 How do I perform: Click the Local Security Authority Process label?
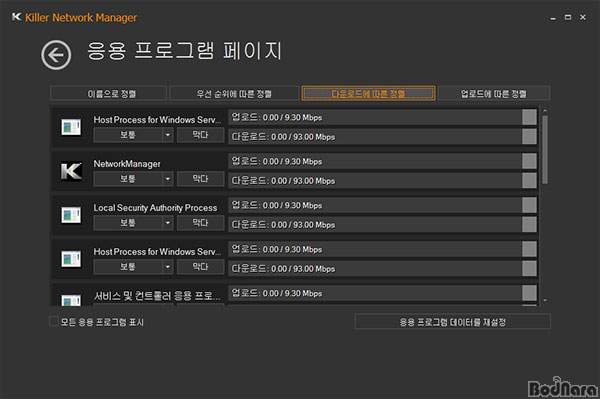coord(155,208)
